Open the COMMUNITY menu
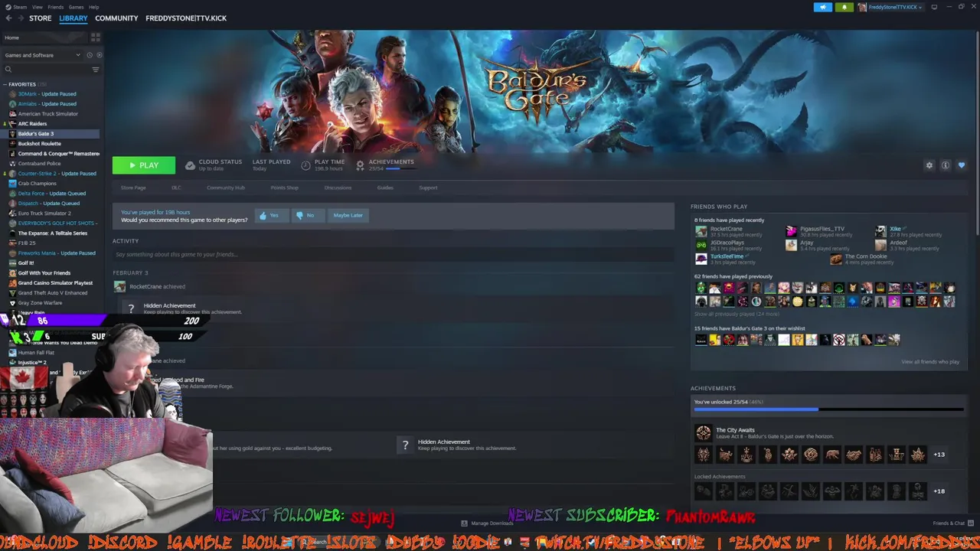This screenshot has height=551, width=980. click(x=116, y=18)
